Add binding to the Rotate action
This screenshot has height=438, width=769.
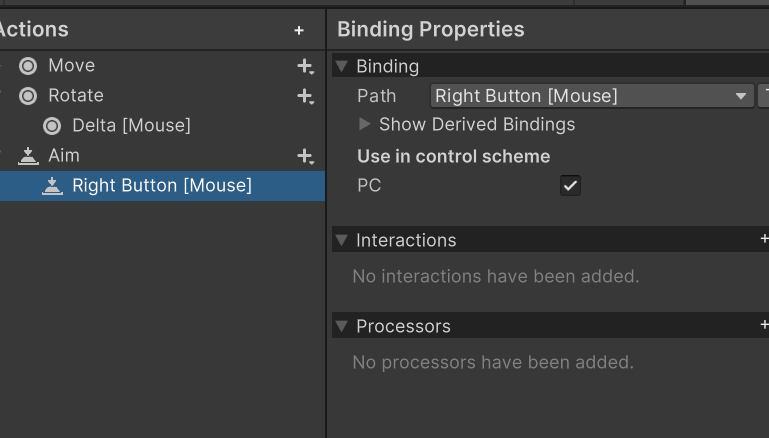tap(305, 96)
